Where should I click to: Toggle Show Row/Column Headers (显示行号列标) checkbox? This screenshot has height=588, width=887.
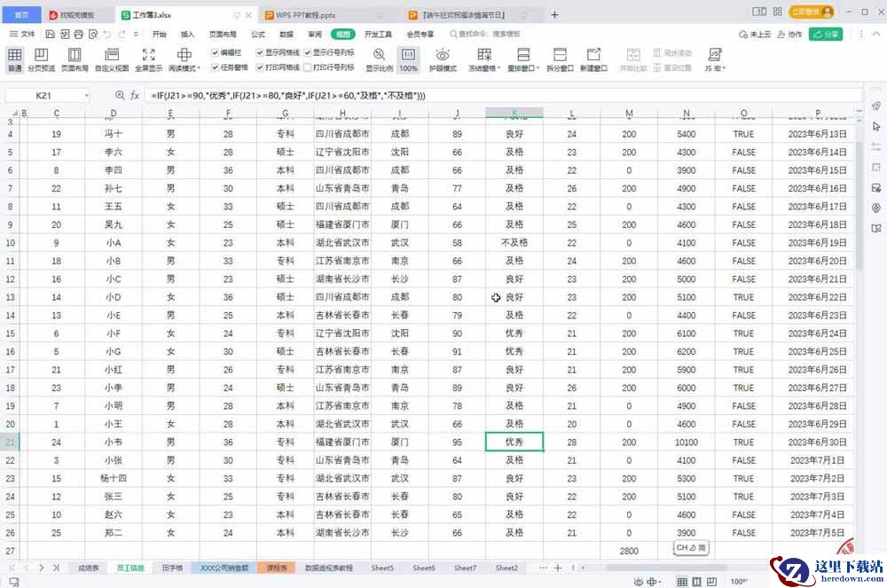point(308,52)
